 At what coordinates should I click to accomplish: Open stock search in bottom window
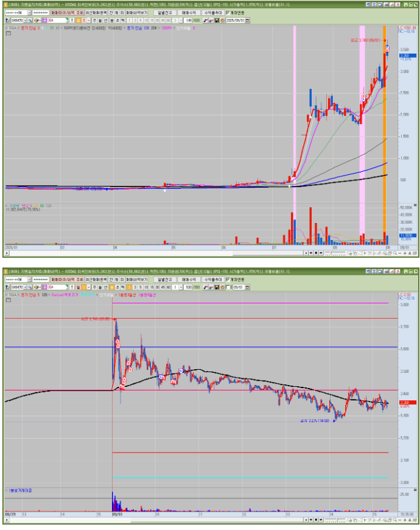pos(30,288)
